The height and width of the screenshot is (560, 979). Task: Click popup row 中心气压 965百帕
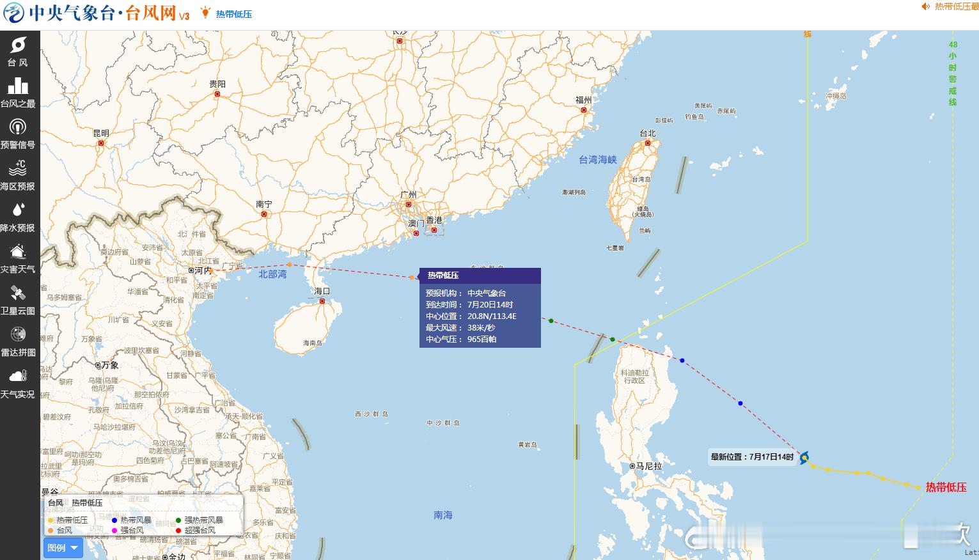[x=461, y=339]
